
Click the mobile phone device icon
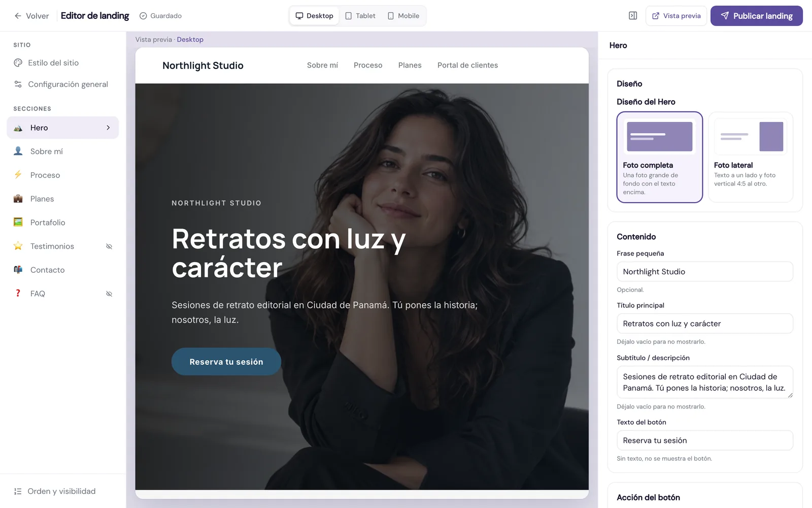391,16
